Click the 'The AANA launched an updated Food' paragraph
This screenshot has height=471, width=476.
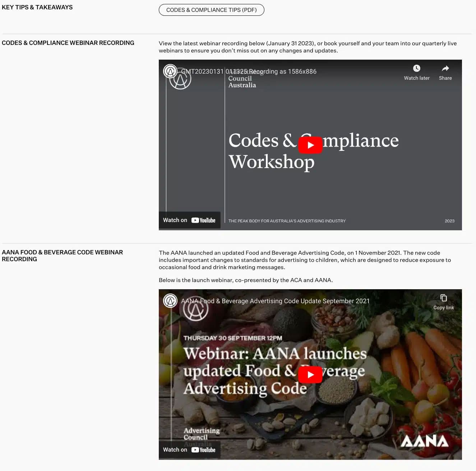(305, 260)
